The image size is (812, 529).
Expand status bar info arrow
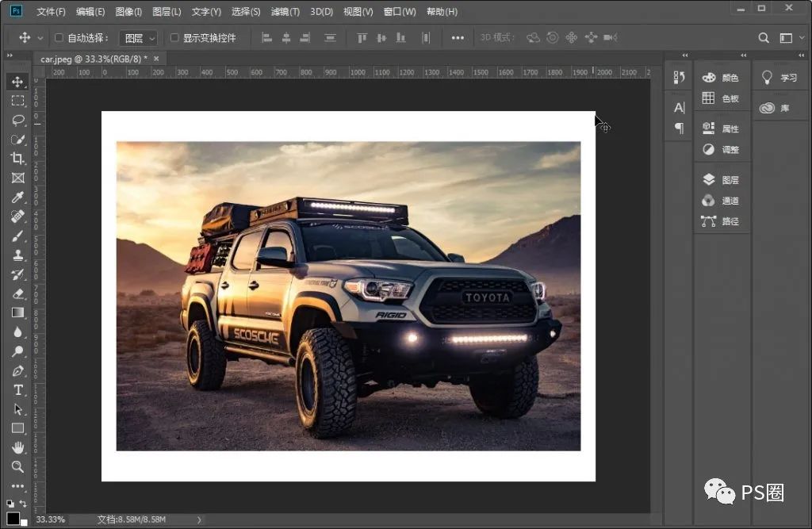199,519
